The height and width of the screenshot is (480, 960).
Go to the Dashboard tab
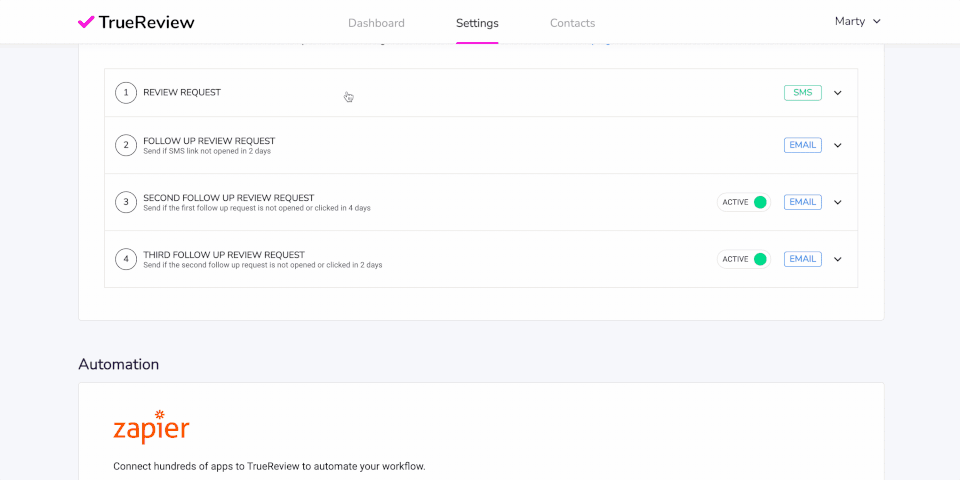click(376, 23)
